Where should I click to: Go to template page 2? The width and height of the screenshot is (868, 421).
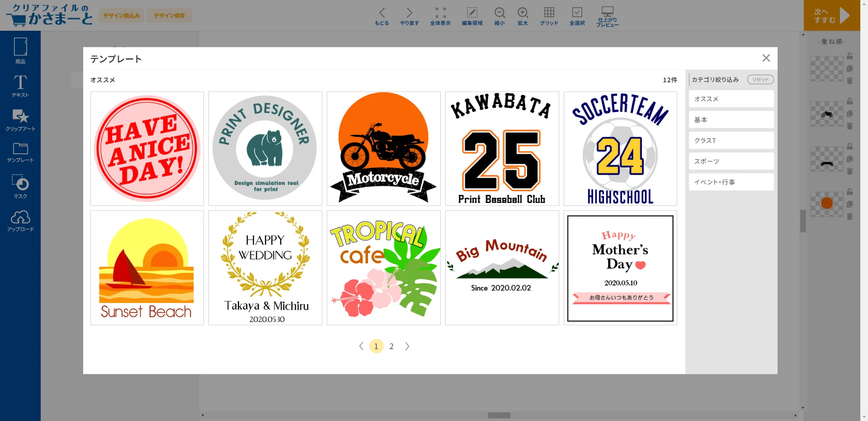click(x=392, y=346)
